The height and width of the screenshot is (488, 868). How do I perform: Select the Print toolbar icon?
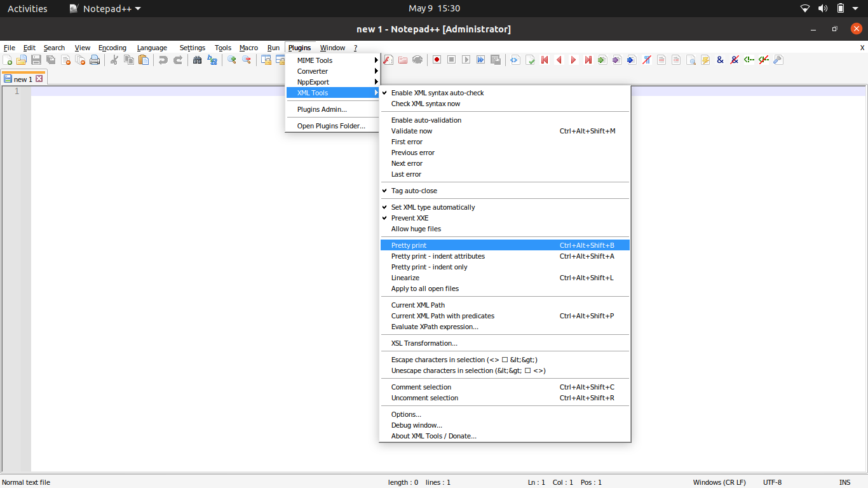click(94, 60)
